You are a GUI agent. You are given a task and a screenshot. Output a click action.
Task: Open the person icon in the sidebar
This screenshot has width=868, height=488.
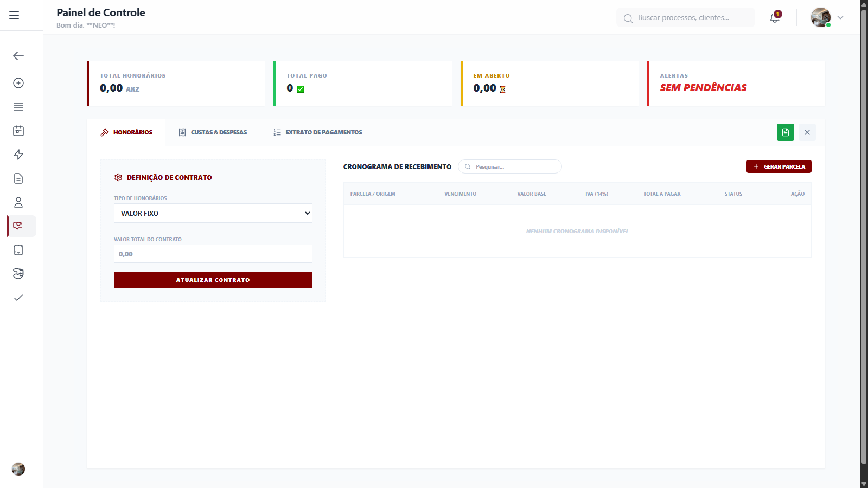pyautogui.click(x=18, y=202)
